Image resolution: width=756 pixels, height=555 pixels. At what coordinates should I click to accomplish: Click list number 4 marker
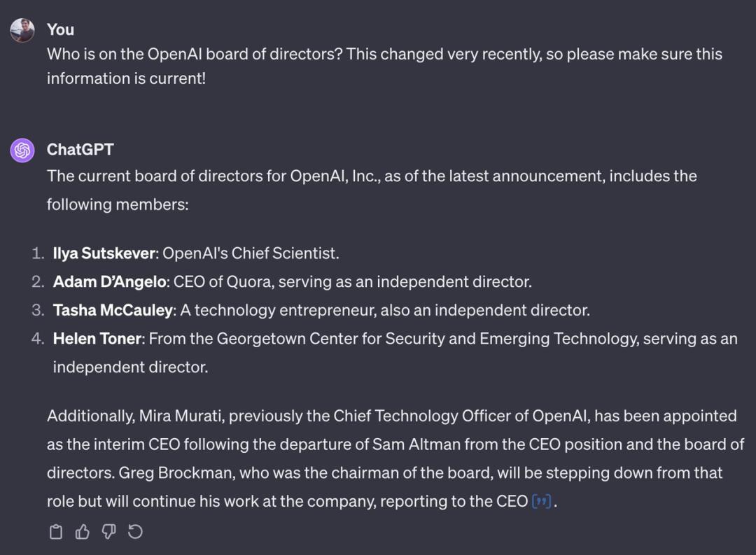click(x=38, y=339)
